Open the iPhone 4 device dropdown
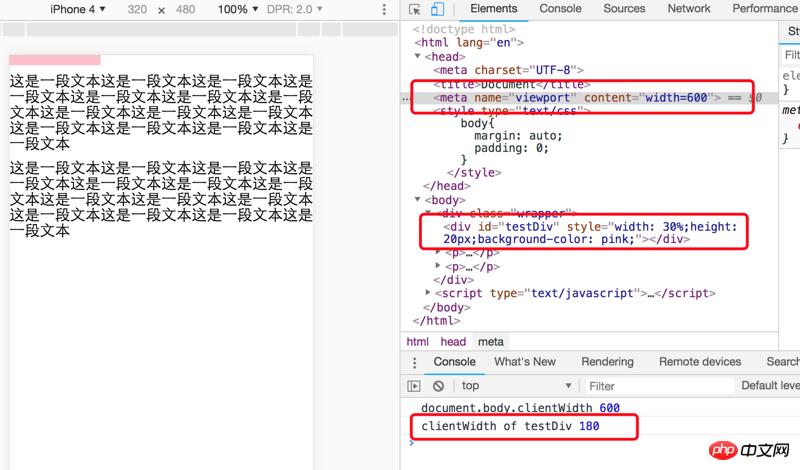Viewport: 800px width, 470px height. 78,9
